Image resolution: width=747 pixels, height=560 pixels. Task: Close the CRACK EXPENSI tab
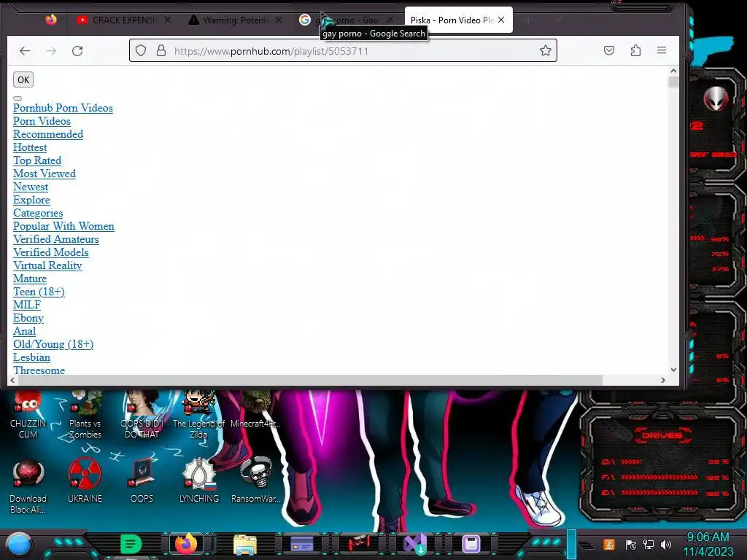[x=168, y=20]
